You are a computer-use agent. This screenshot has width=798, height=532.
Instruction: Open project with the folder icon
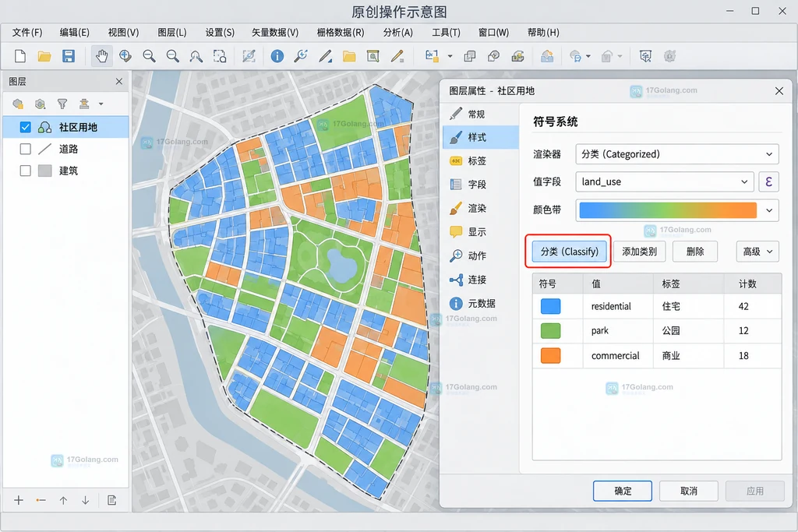(44, 56)
